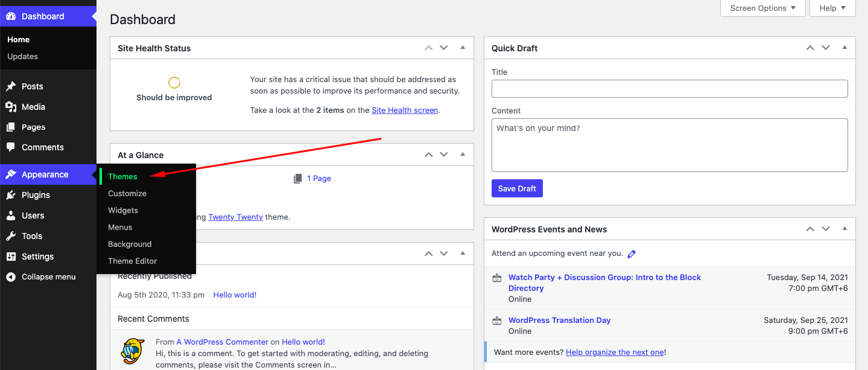Click the Collapse menu label text

tap(49, 276)
